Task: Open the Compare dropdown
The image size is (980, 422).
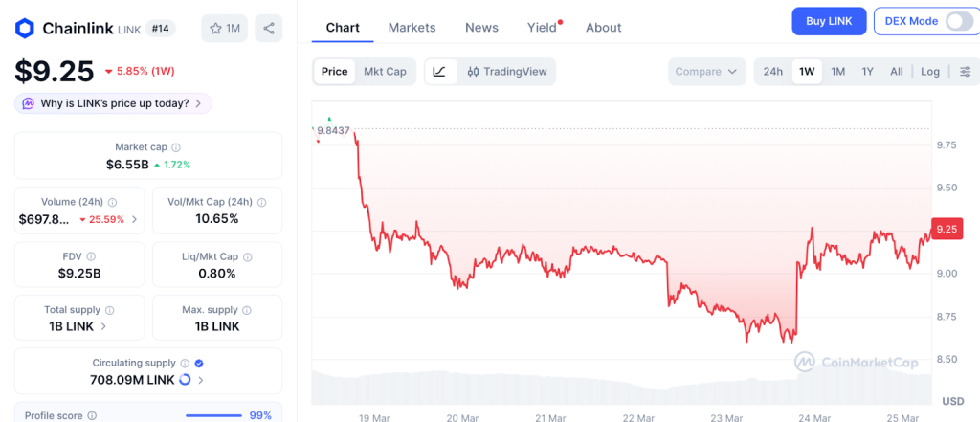Action: (707, 72)
